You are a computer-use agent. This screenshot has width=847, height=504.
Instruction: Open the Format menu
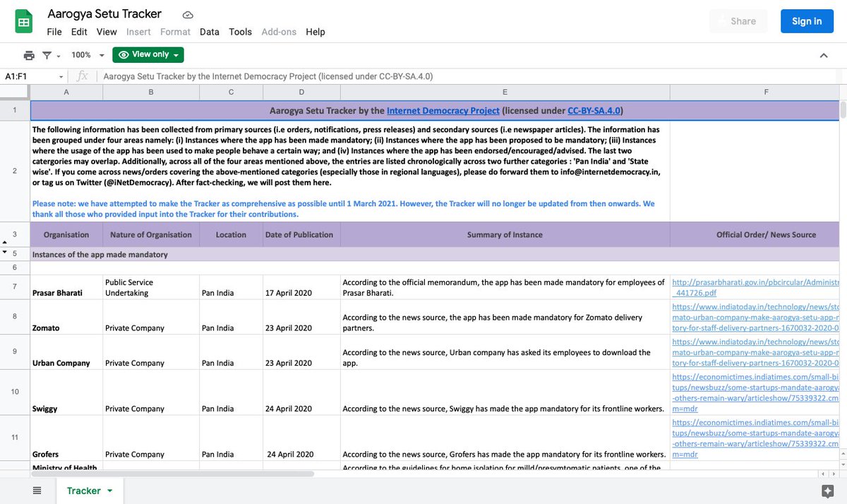coord(175,32)
